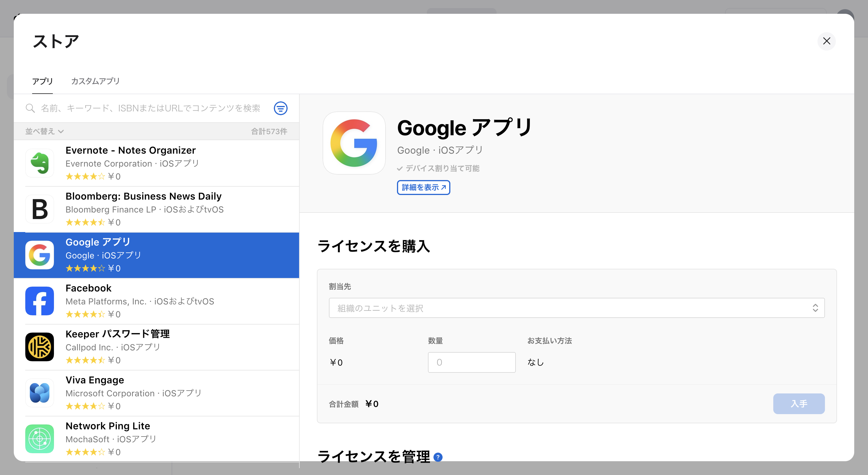The image size is (868, 475).
Task: Click the search field for content
Action: 150,108
